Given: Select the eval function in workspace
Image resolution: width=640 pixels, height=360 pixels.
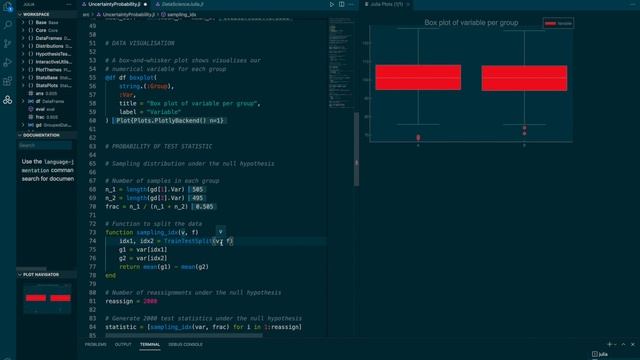Looking at the screenshot, I should [x=47, y=109].
